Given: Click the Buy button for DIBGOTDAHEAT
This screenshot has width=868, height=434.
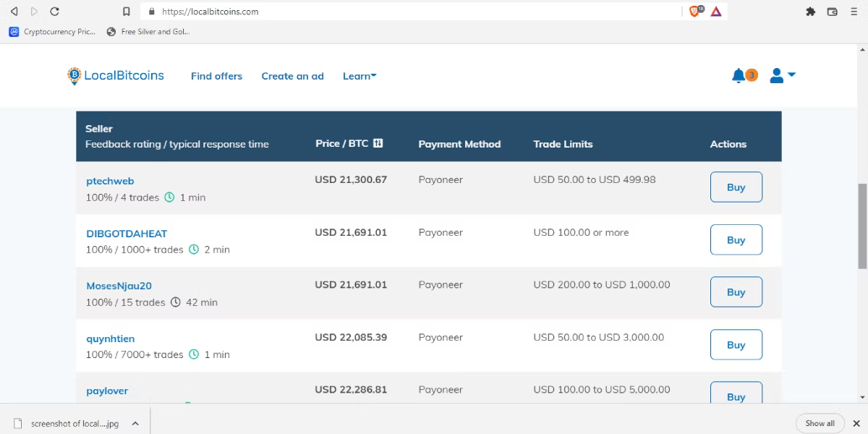Looking at the screenshot, I should tap(736, 239).
